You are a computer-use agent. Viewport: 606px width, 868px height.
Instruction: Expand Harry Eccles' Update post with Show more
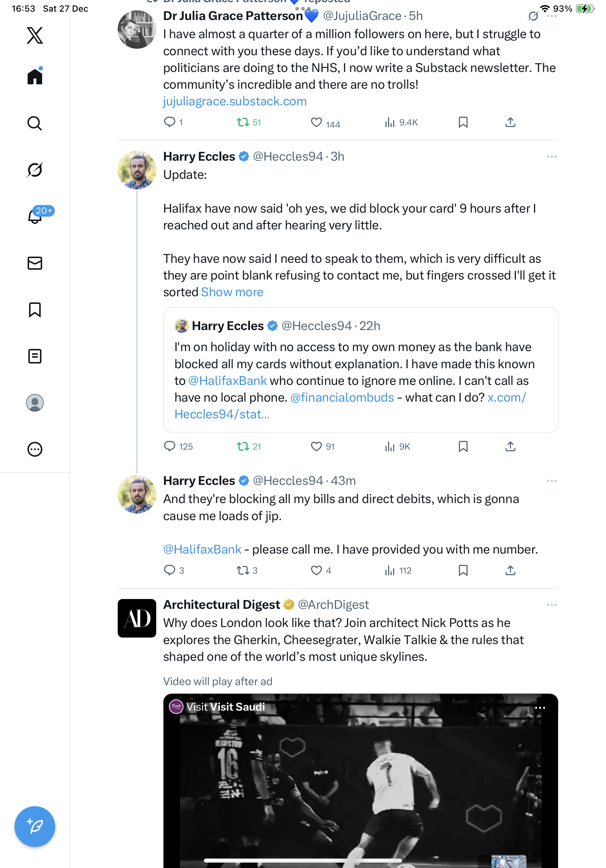click(x=232, y=292)
